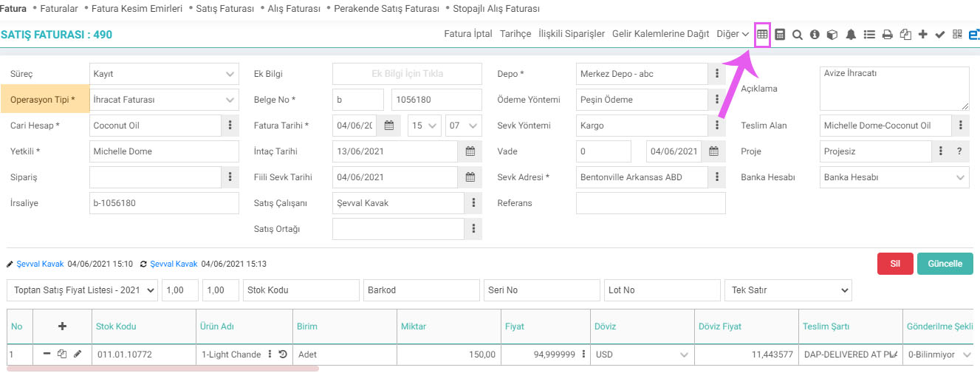Open the Fatura Kesim Emirleri tab
Image resolution: width=980 pixels, height=390 pixels.
pos(137,9)
